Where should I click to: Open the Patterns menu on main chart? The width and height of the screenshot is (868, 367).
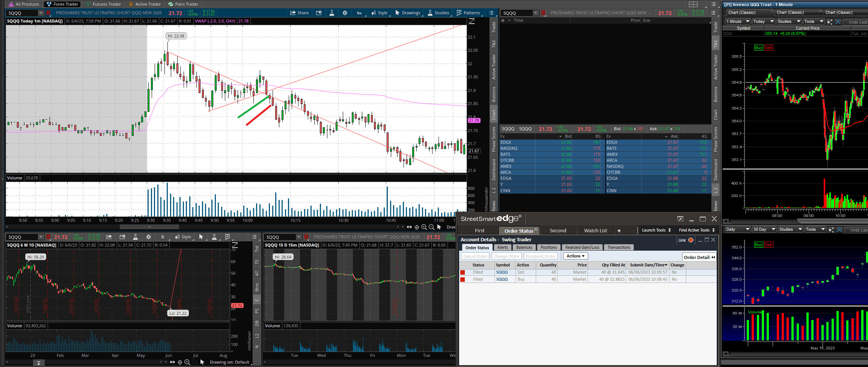(468, 13)
